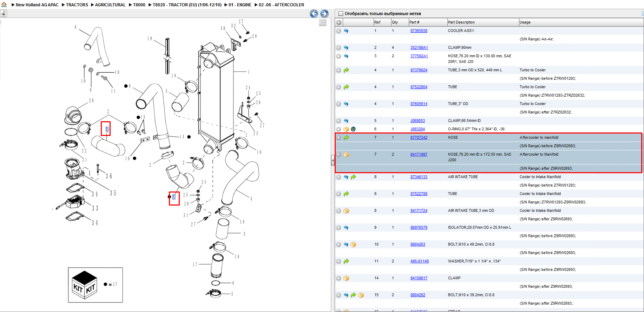Click globe icon on O-RING row
This screenshot has width=644, height=312.
tap(353, 129)
